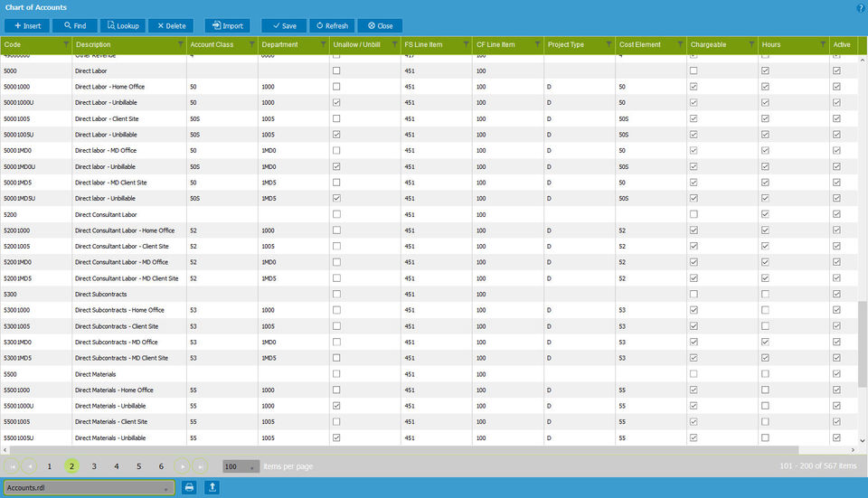This screenshot has width=868, height=498.
Task: Refresh the accounts grid
Action: [332, 26]
